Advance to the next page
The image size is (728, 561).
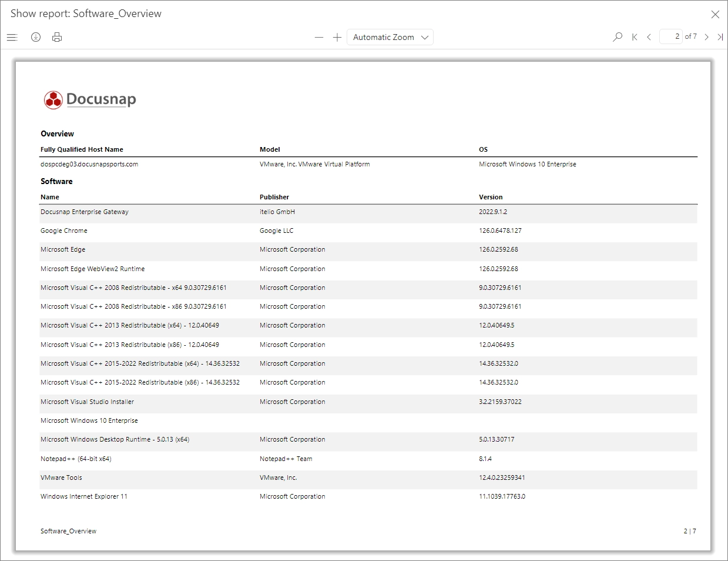(707, 36)
